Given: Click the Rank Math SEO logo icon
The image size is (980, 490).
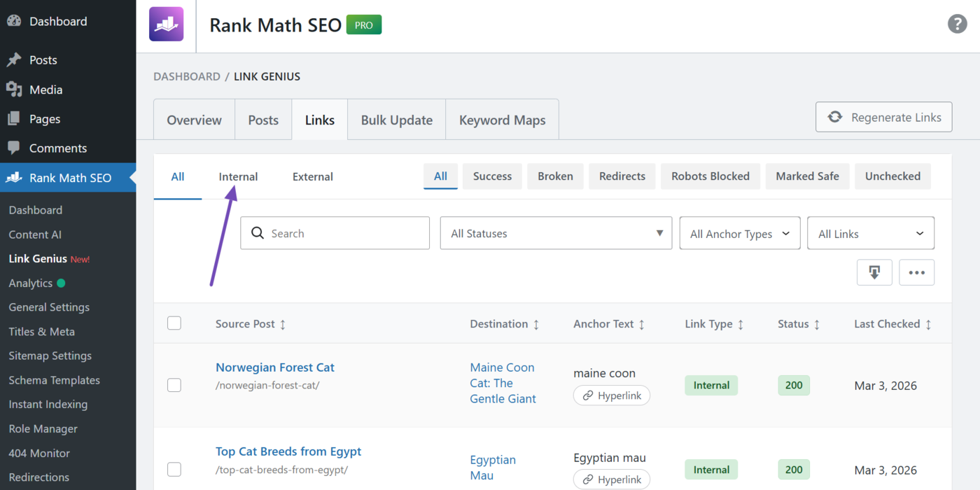Looking at the screenshot, I should tap(166, 24).
